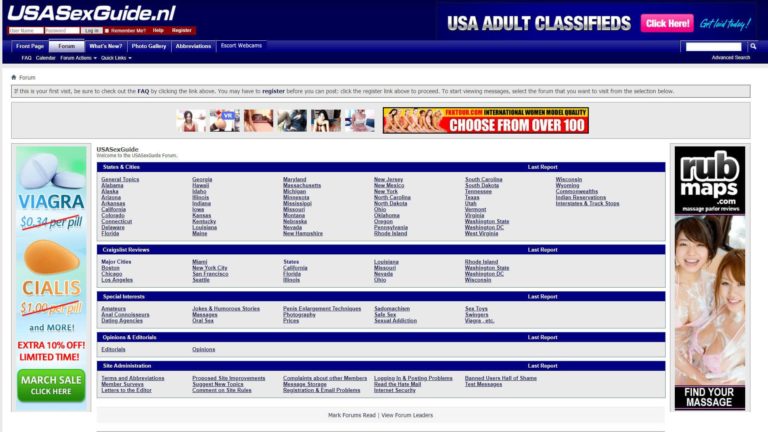
Task: Open the Abbreviations tab
Action: (193, 46)
